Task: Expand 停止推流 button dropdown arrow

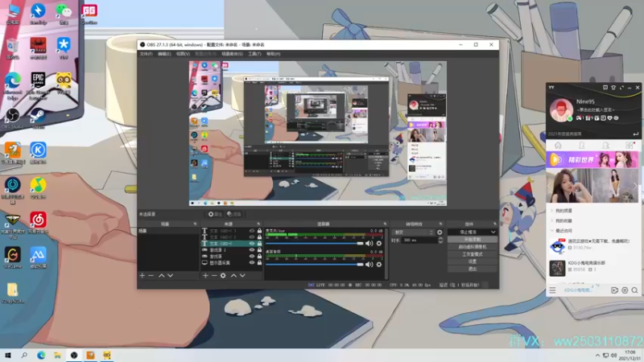Action: [493, 232]
